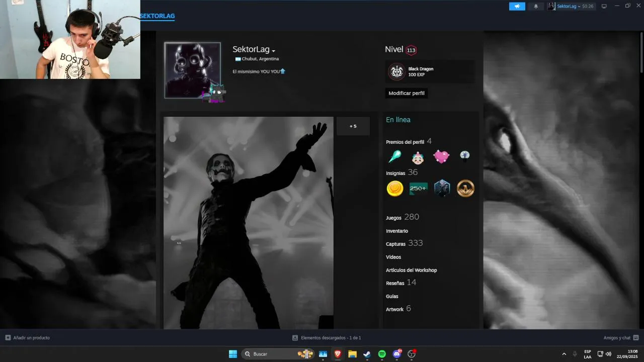Click the pink heart profile award icon

[441, 157]
